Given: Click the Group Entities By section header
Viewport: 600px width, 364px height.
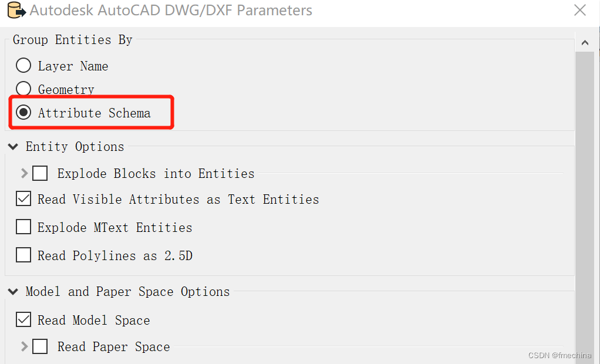Looking at the screenshot, I should point(72,39).
